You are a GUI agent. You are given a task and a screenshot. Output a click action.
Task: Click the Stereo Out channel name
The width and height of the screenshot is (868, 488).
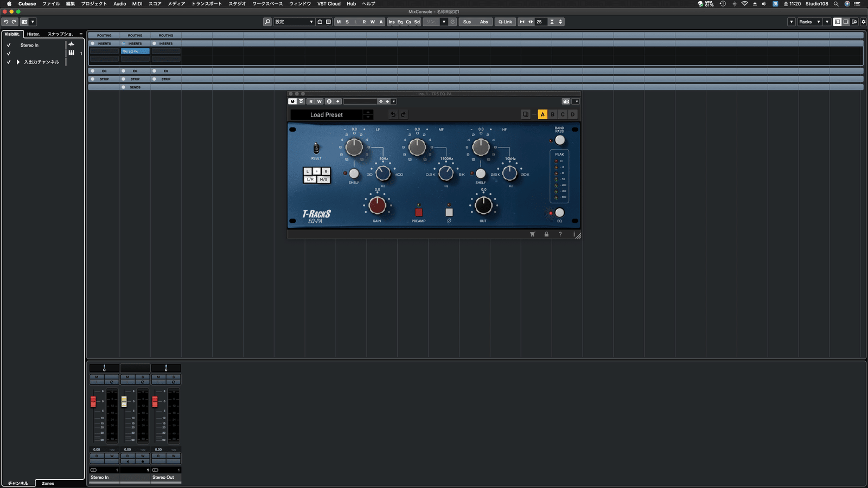coord(163,477)
